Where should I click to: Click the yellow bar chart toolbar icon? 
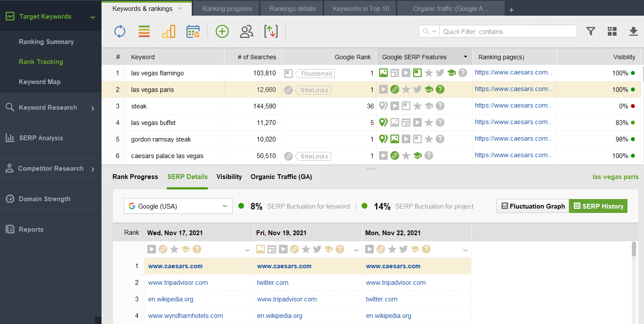[x=169, y=31]
